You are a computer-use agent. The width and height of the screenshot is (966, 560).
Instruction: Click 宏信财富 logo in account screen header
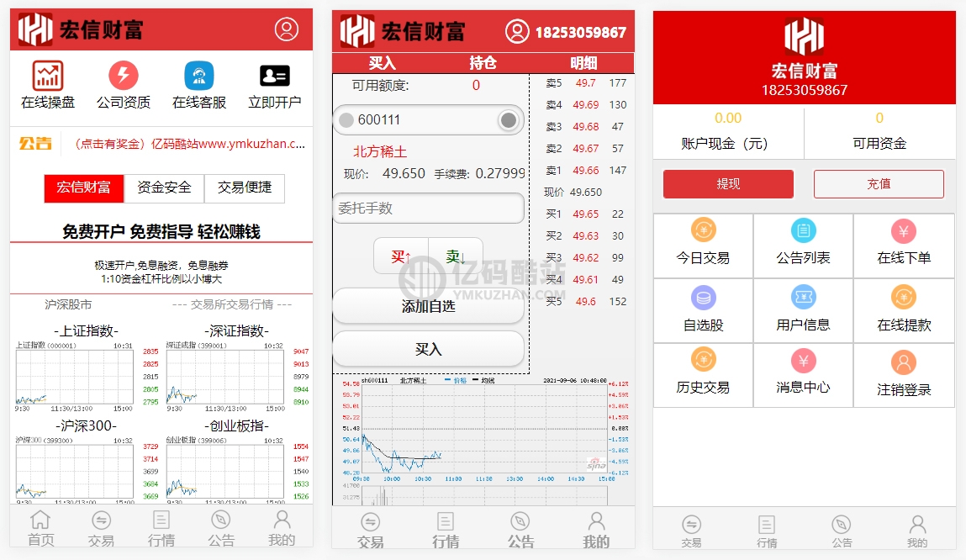804,37
